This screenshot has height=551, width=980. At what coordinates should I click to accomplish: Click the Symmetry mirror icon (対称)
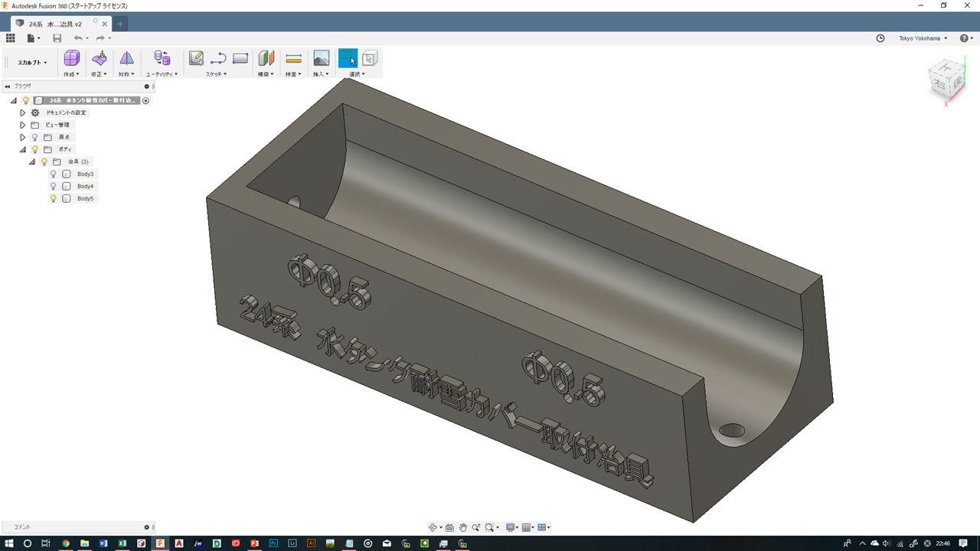tap(126, 58)
